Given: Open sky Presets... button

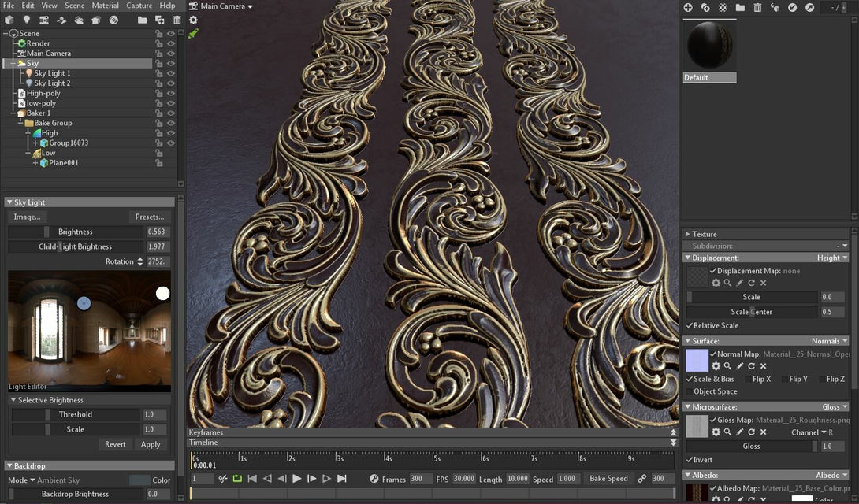Looking at the screenshot, I should [150, 217].
